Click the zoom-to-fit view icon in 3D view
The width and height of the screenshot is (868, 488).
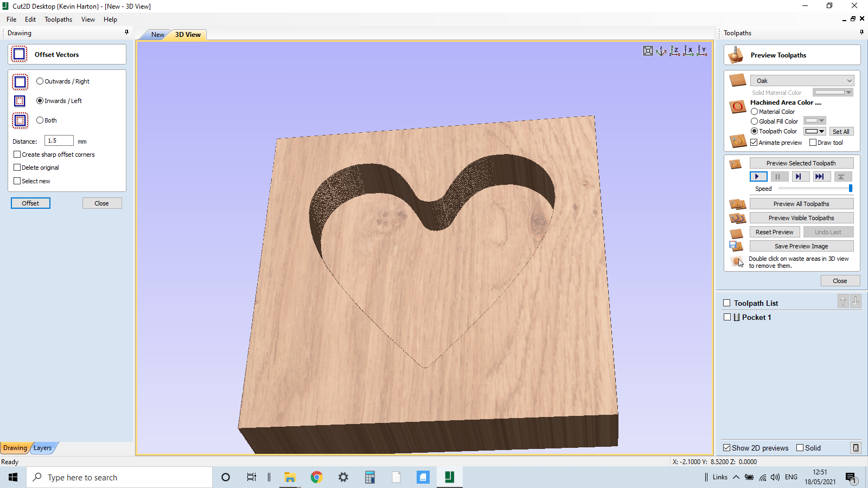pyautogui.click(x=648, y=51)
